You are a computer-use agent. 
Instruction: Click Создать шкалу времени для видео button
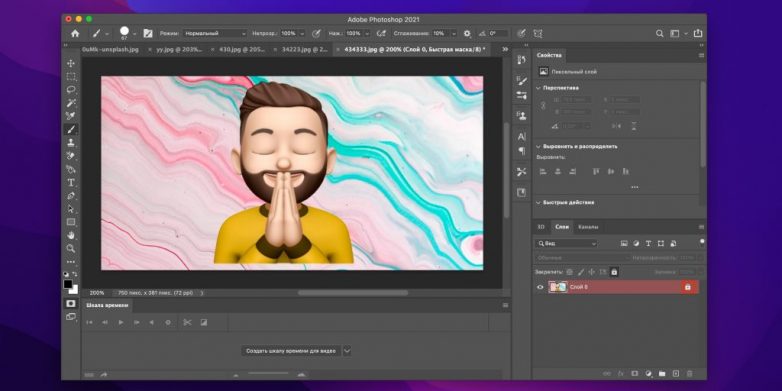[291, 351]
